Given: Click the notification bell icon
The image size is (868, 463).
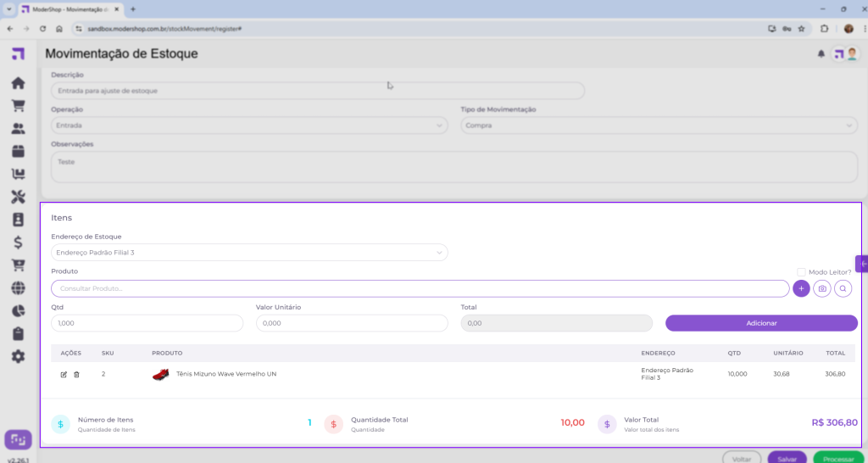Looking at the screenshot, I should 821,53.
